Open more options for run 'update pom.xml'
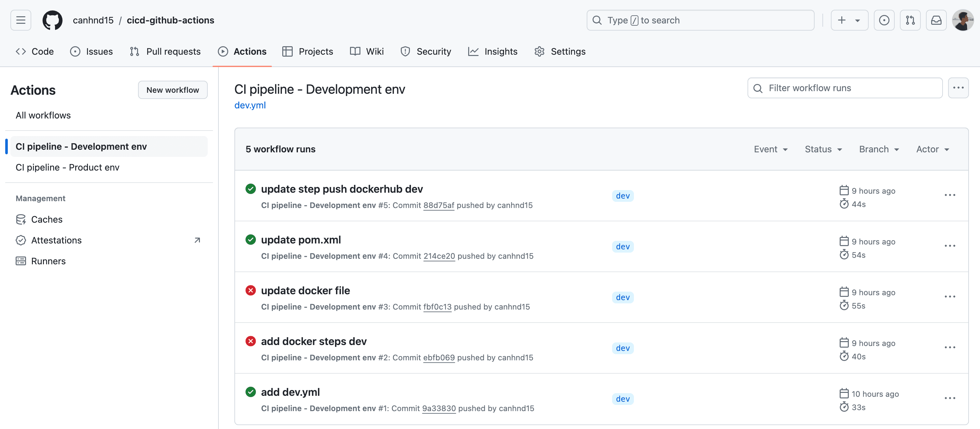 coord(950,246)
